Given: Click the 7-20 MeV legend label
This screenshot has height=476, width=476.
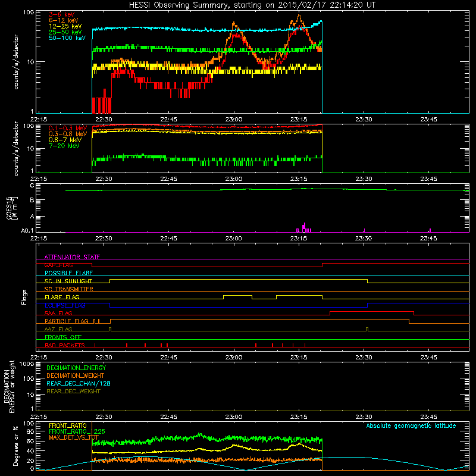Looking at the screenshot, I should tap(64, 146).
